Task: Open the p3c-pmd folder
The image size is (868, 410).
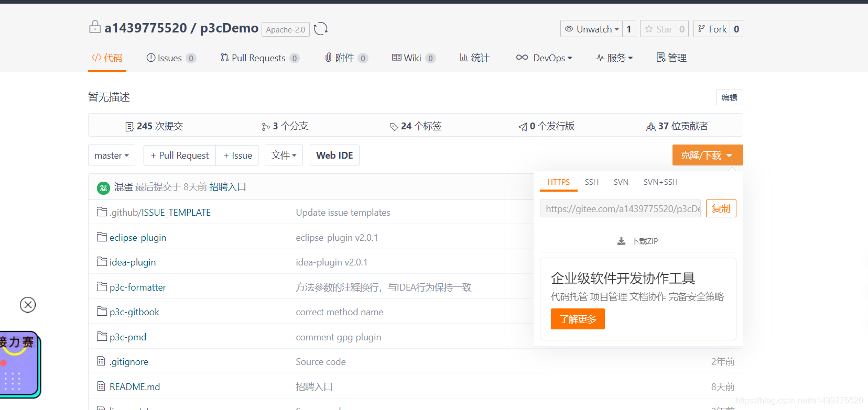Action: pos(128,337)
